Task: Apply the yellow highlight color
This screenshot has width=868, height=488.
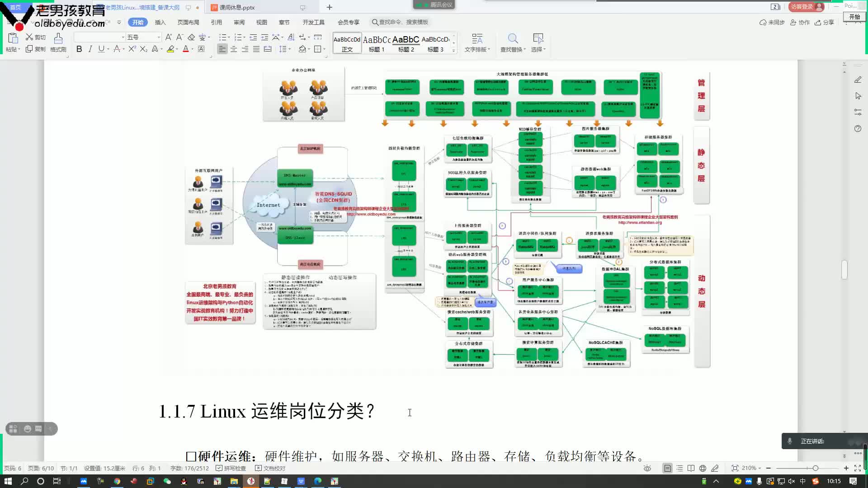Action: click(170, 49)
